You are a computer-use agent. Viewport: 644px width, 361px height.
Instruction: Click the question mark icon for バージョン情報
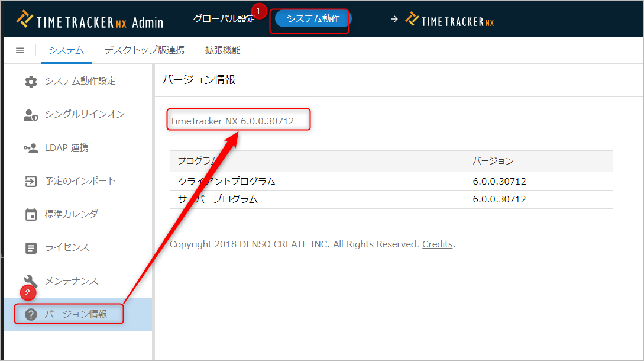pyautogui.click(x=31, y=314)
